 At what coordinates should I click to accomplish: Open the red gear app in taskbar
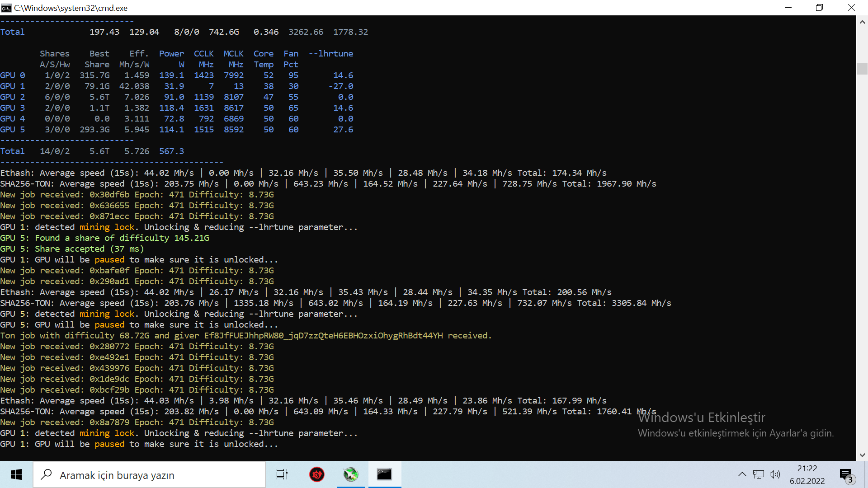pyautogui.click(x=317, y=474)
